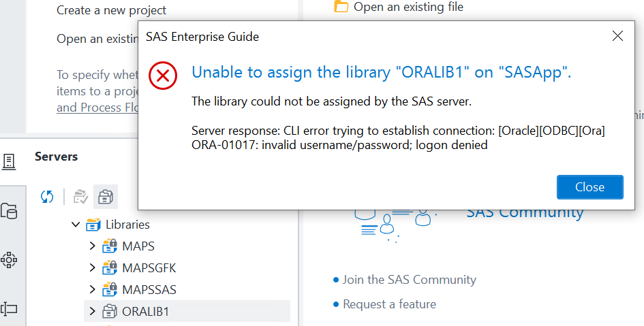Viewport: 644px width, 326px height.
Task: Click the library toolbar icon with highlighted background
Action: pos(106,197)
